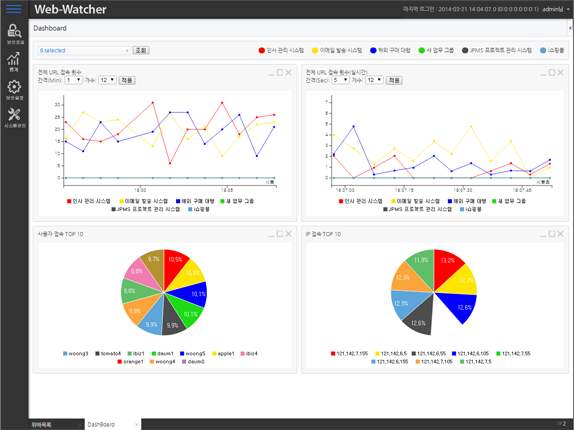Screen dimensions: 574x430
Task: Maximize the user access TOP 10 panel
Action: (x=280, y=234)
